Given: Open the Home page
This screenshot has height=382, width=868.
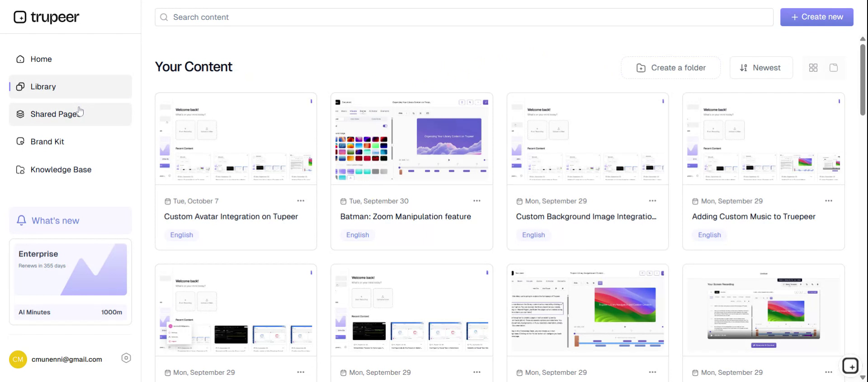Looking at the screenshot, I should coord(70,59).
